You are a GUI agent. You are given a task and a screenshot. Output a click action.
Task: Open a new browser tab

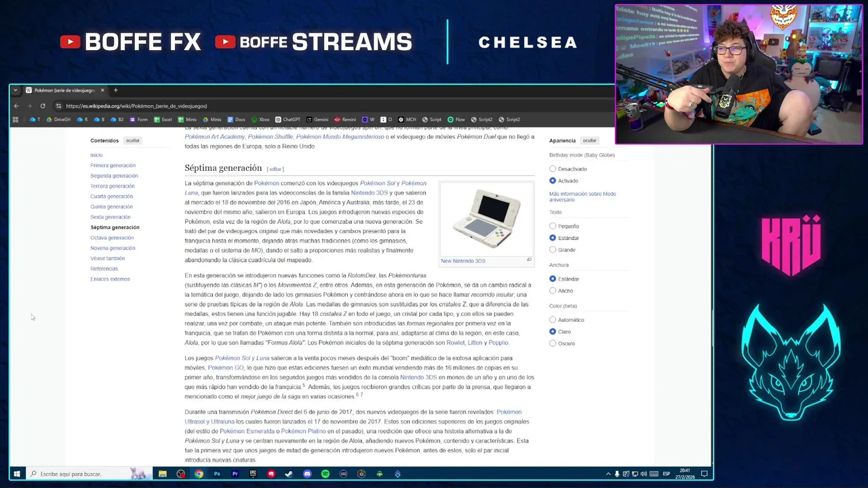115,90
